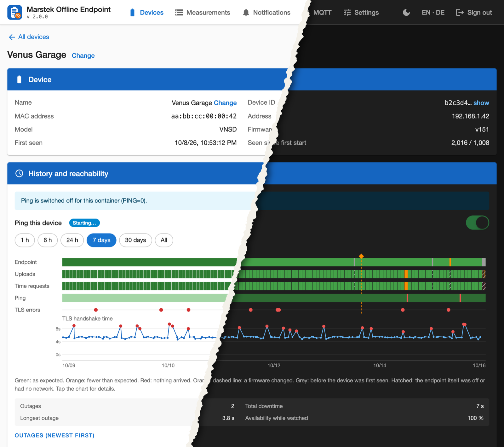Click Change next to Venus Garage heading

[83, 55]
